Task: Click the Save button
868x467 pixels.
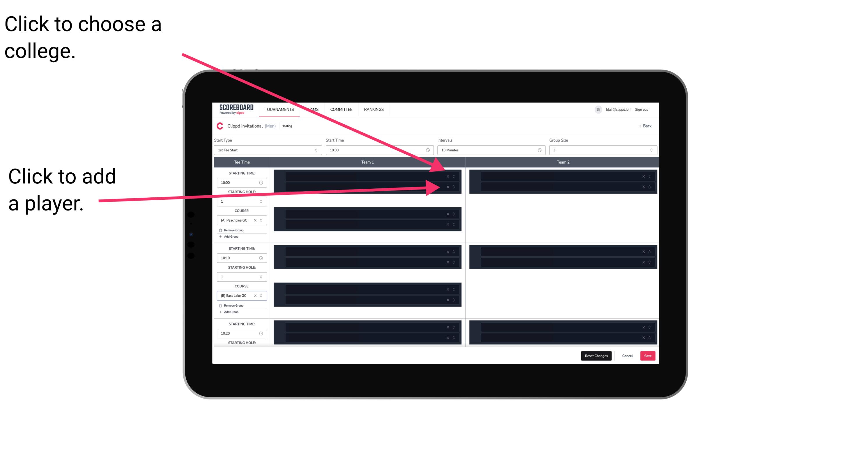Action: tap(648, 355)
